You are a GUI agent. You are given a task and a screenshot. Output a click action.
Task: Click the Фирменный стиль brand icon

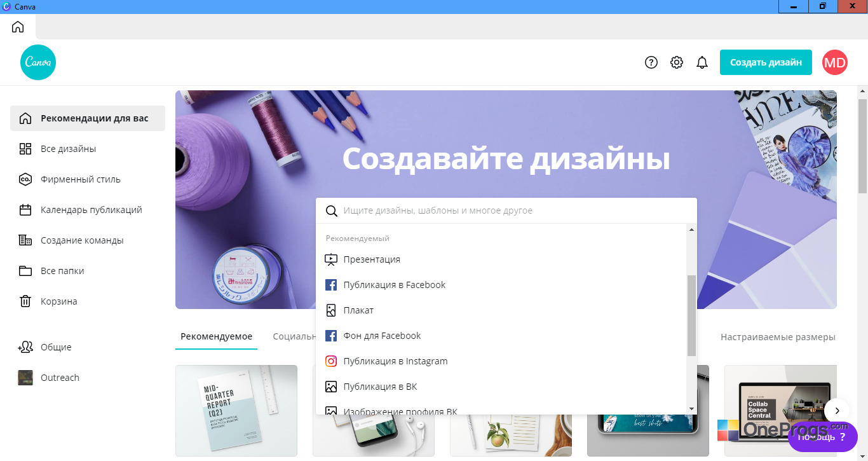[x=25, y=179]
